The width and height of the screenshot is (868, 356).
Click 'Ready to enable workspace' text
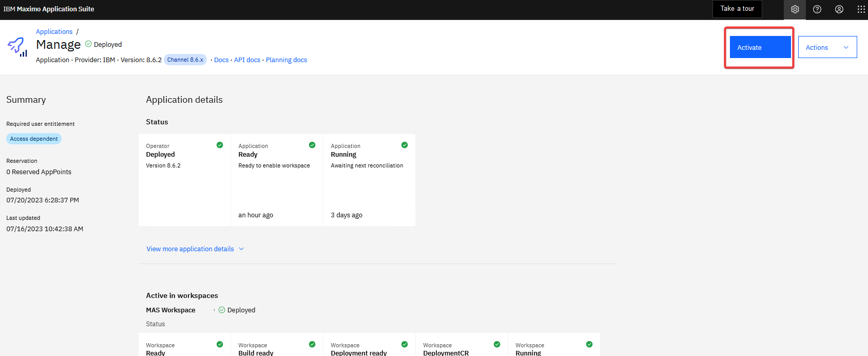tap(274, 165)
